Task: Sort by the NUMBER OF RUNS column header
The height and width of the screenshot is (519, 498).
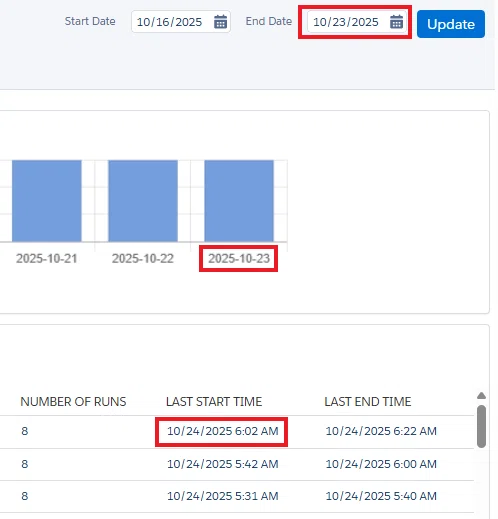Action: pos(73,402)
